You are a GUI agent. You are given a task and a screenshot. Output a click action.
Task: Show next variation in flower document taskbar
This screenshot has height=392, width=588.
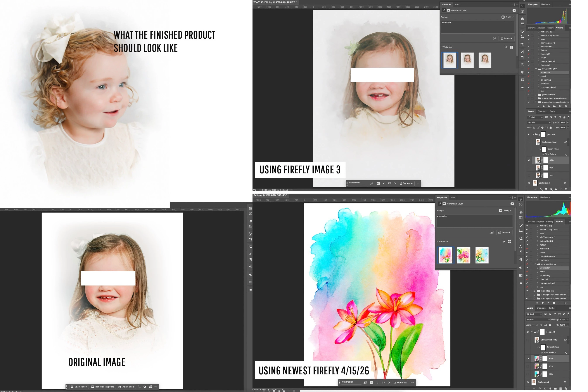tap(389, 382)
